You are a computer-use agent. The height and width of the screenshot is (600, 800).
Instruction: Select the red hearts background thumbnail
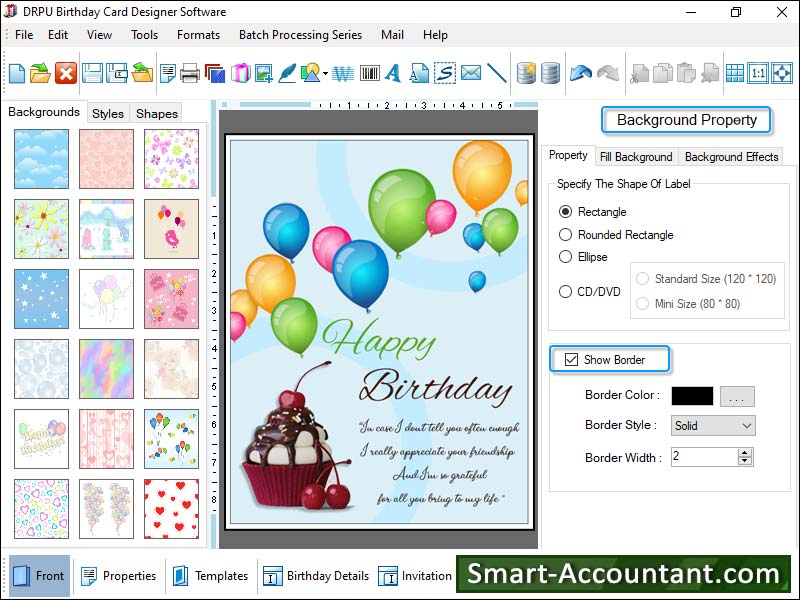click(171, 508)
